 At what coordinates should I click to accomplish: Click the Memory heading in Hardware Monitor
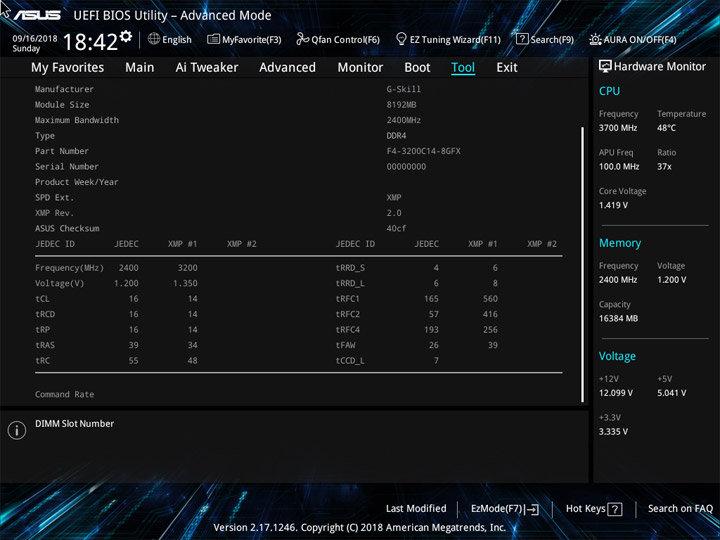(x=620, y=243)
